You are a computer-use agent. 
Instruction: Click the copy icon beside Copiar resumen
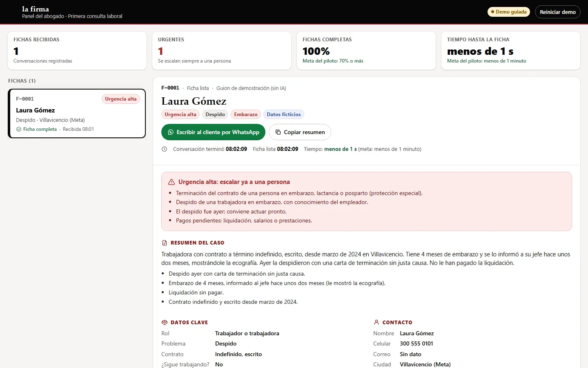pos(278,132)
